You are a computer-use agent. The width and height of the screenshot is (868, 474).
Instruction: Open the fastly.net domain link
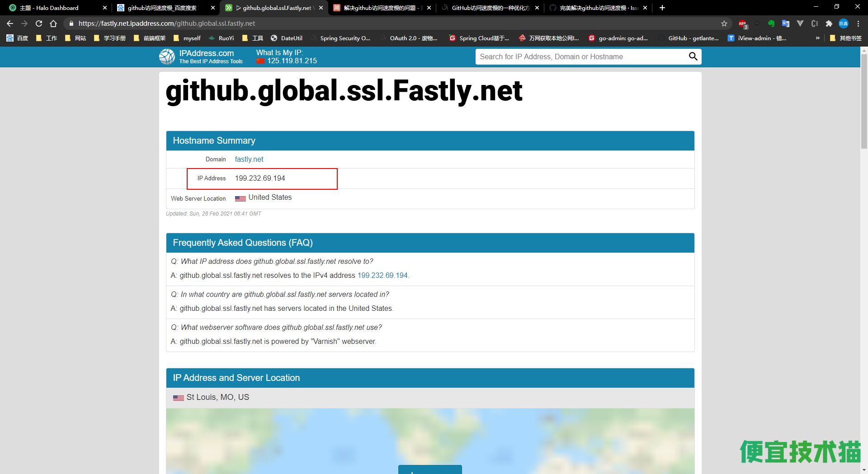point(249,159)
